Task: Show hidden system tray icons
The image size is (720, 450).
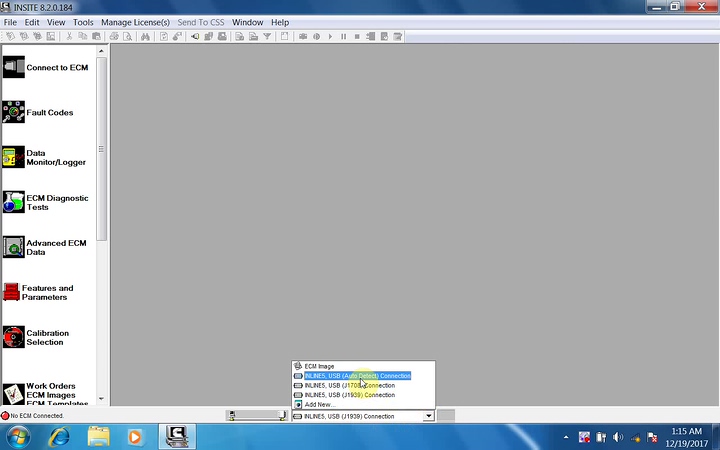Action: [566, 437]
